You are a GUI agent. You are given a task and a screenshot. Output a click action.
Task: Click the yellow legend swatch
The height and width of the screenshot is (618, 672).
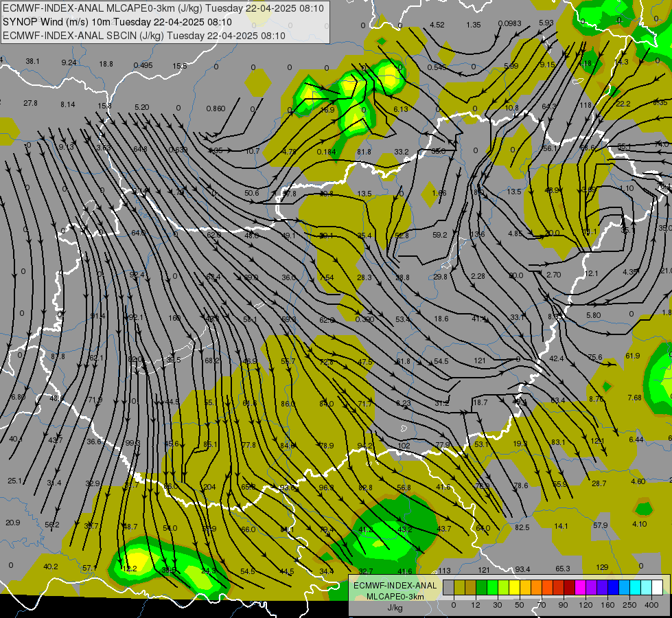[x=514, y=587]
